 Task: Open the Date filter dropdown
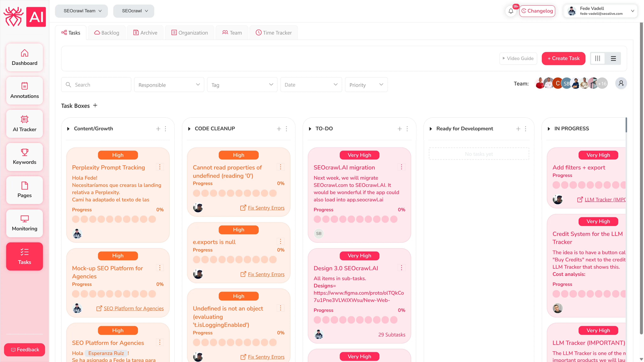tap(311, 85)
